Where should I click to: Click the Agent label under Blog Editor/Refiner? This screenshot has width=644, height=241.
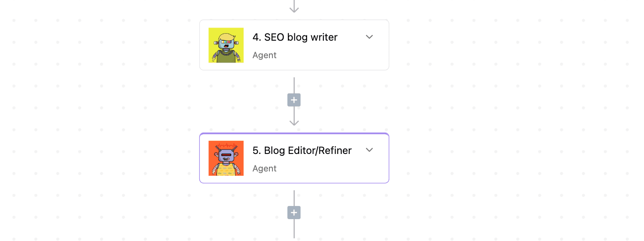pyautogui.click(x=264, y=168)
